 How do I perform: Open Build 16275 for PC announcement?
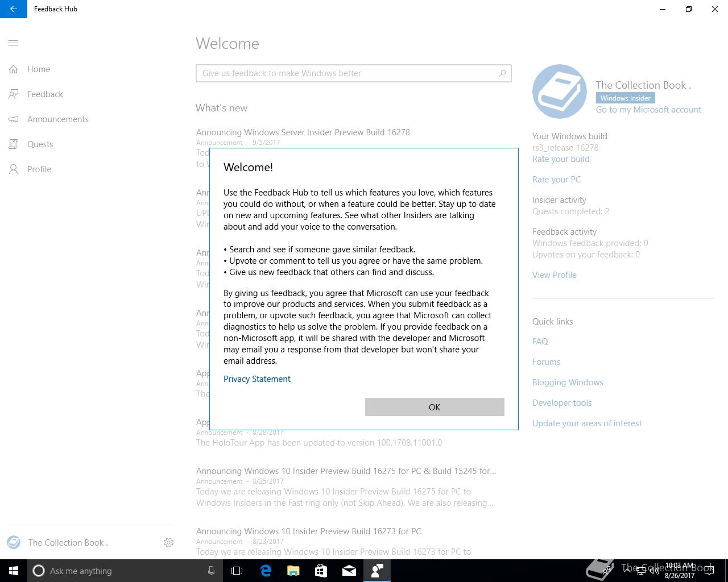[x=346, y=471]
